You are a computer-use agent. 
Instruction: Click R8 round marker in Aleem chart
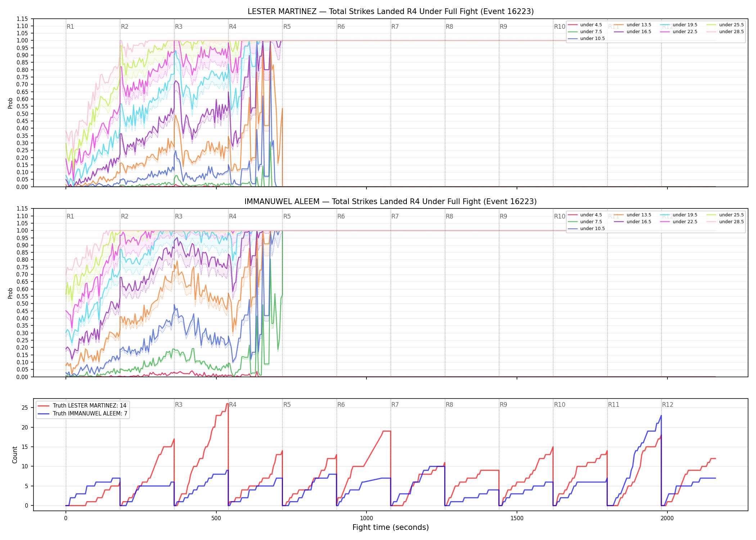pyautogui.click(x=449, y=216)
